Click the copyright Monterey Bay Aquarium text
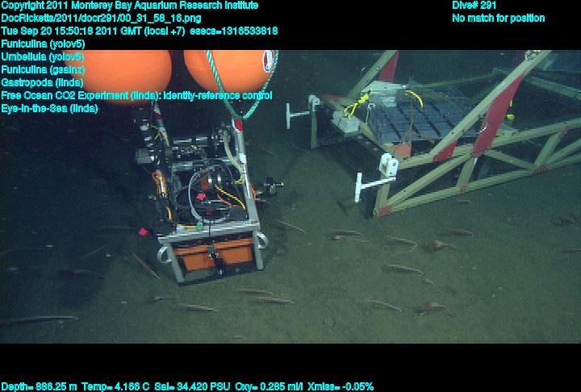Viewport: 581px width, 392px height. pyautogui.click(x=130, y=6)
